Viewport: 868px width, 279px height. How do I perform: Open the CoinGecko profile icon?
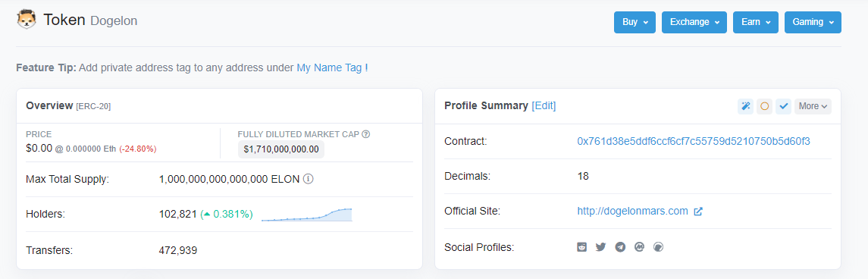(658, 247)
